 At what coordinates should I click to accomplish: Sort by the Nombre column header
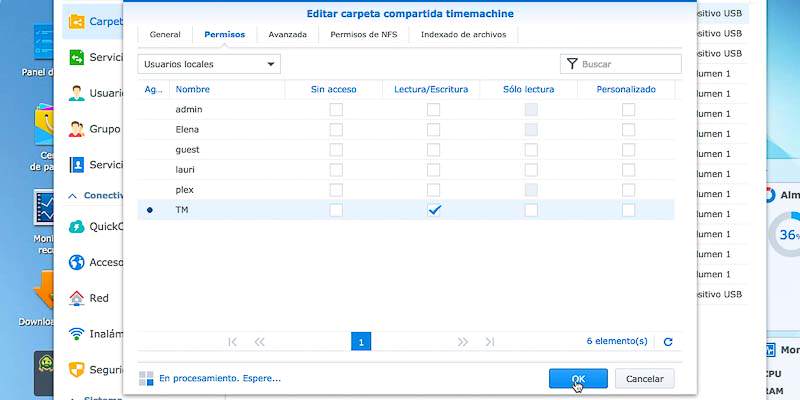192,89
